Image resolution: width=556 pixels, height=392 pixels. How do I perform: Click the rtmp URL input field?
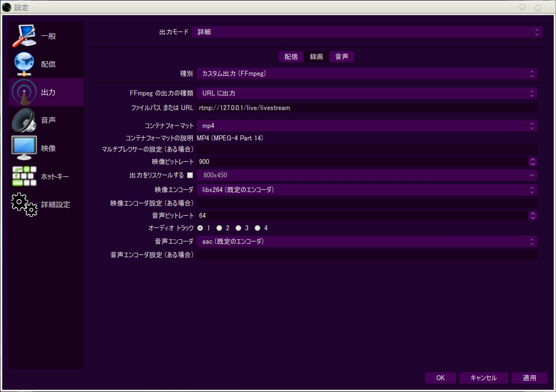pos(367,108)
